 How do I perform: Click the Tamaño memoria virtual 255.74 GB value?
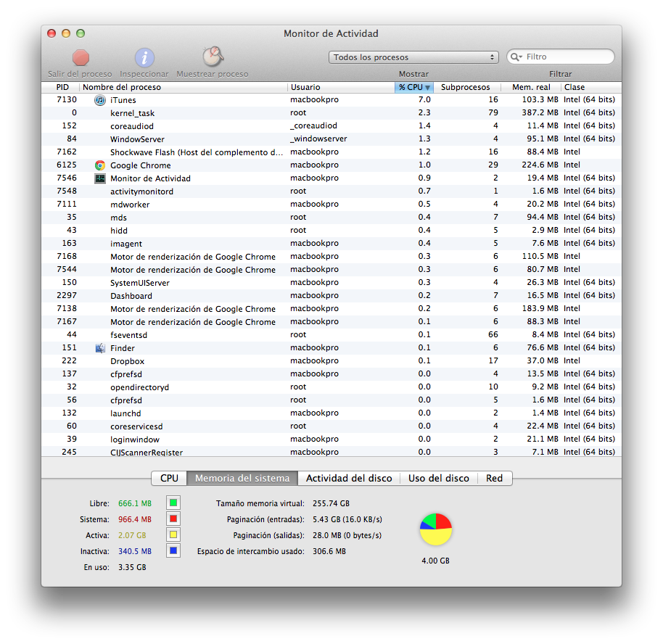(331, 503)
